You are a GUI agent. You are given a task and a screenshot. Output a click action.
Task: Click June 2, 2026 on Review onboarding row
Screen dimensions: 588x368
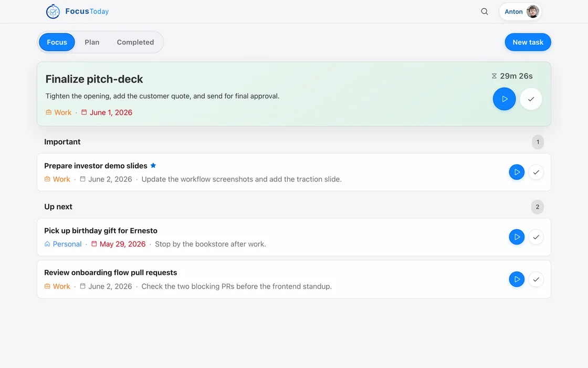110,286
